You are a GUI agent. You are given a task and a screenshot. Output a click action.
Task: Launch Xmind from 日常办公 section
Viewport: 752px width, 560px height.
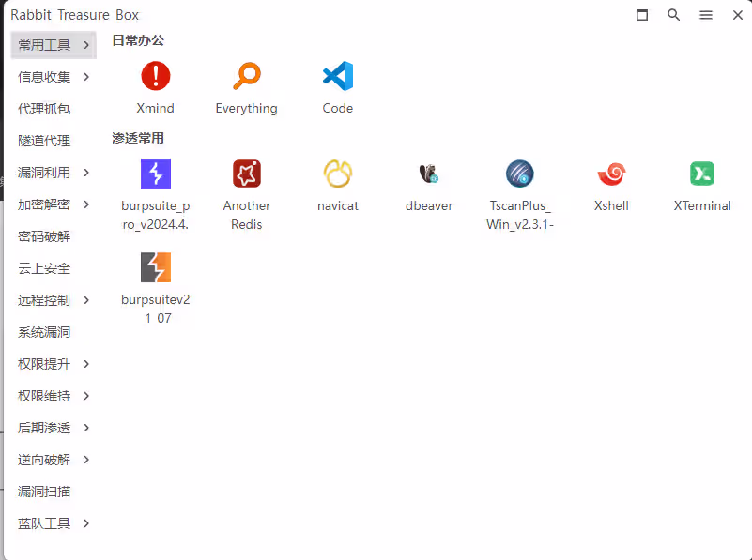click(x=155, y=77)
